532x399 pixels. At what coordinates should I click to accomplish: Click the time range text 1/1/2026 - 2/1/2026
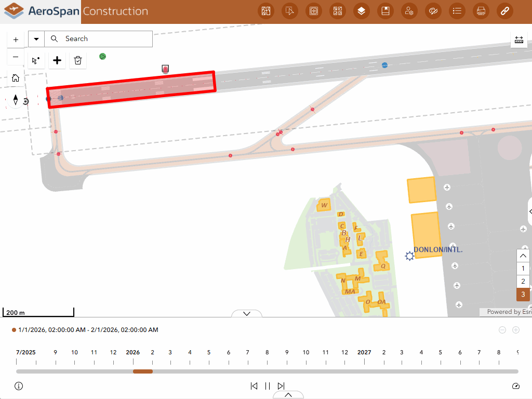click(x=88, y=330)
